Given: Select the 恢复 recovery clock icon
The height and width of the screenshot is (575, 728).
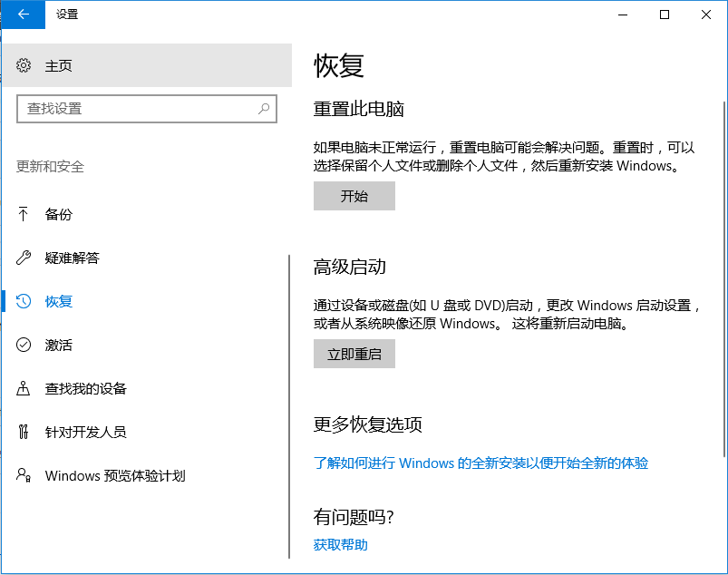Looking at the screenshot, I should (x=23, y=301).
